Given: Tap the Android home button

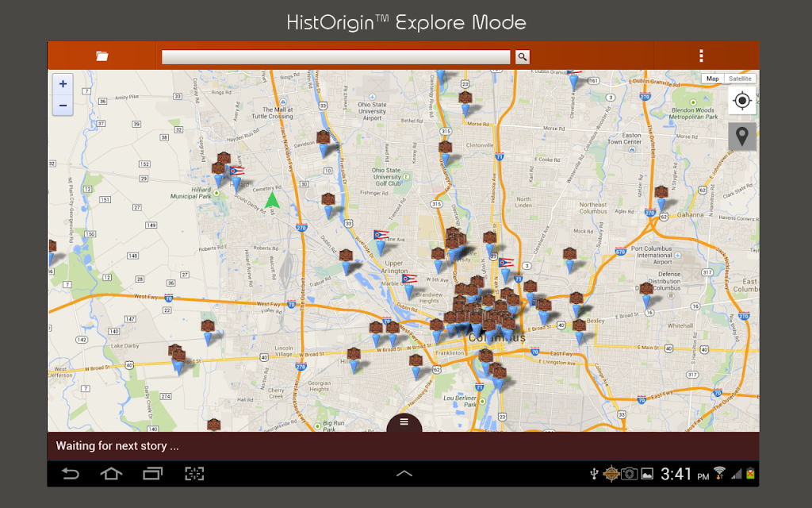Looking at the screenshot, I should click(111, 474).
